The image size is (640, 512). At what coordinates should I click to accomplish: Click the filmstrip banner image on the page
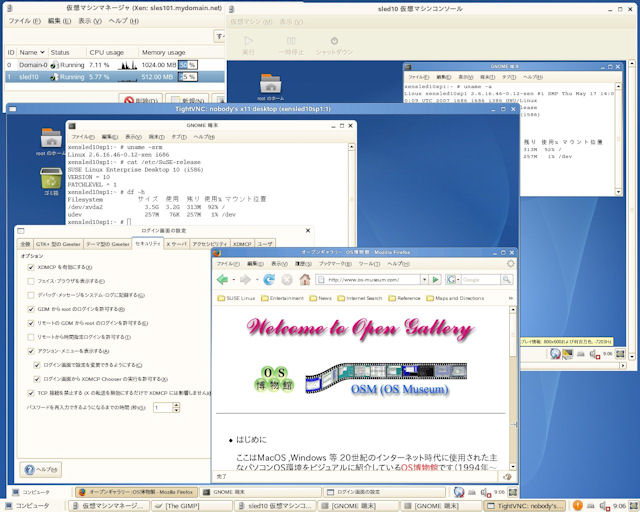pyautogui.click(x=386, y=376)
